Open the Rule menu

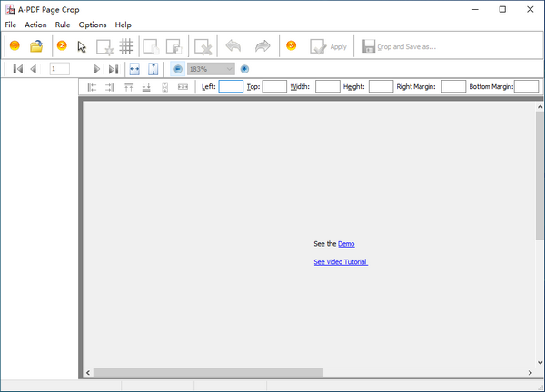63,24
